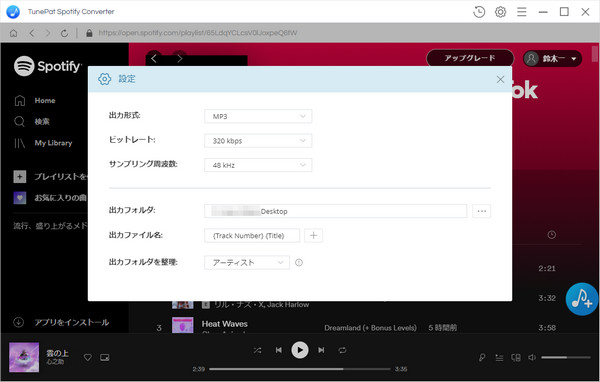Toggle repeat mode
This screenshot has height=382, width=600.
tap(342, 350)
